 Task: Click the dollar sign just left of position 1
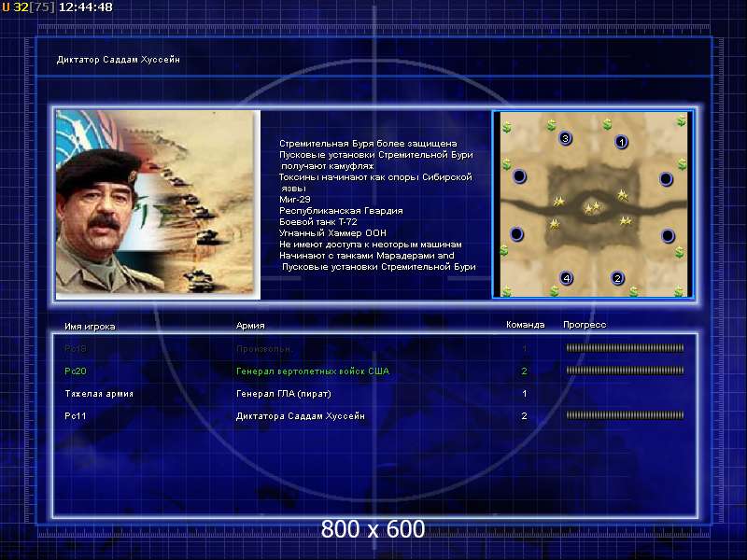pos(606,125)
